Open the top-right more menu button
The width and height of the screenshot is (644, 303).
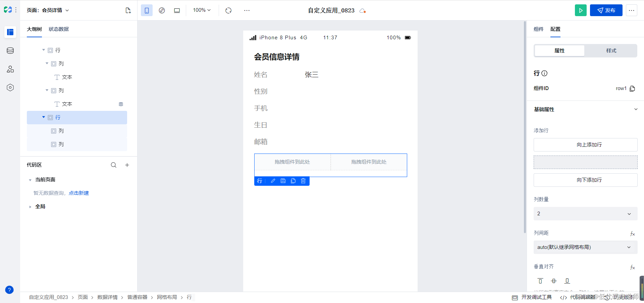coord(632,10)
